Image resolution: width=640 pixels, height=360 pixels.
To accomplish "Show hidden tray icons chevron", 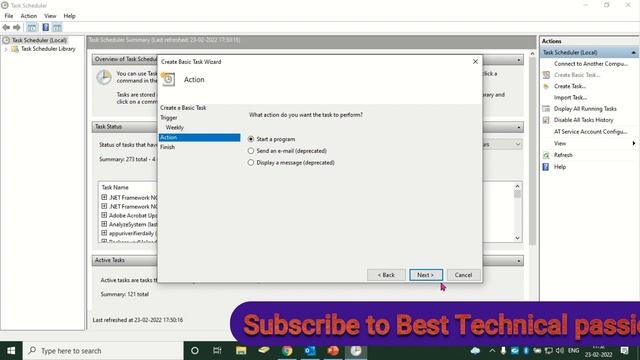I will click(492, 351).
